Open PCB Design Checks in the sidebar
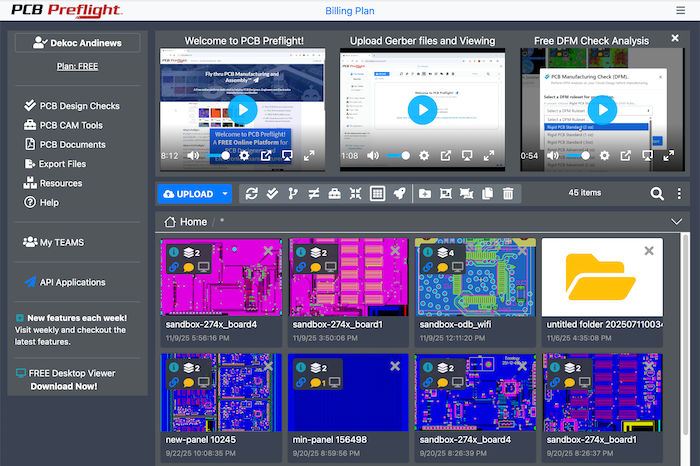This screenshot has height=466, width=700. 78,106
